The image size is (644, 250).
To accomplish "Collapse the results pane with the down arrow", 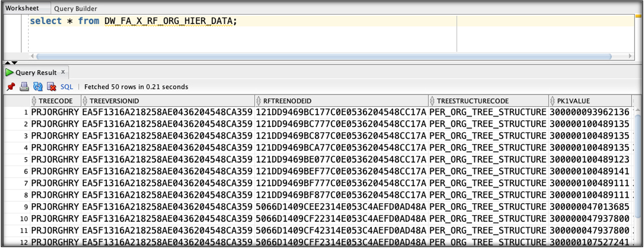I will click(15, 63).
